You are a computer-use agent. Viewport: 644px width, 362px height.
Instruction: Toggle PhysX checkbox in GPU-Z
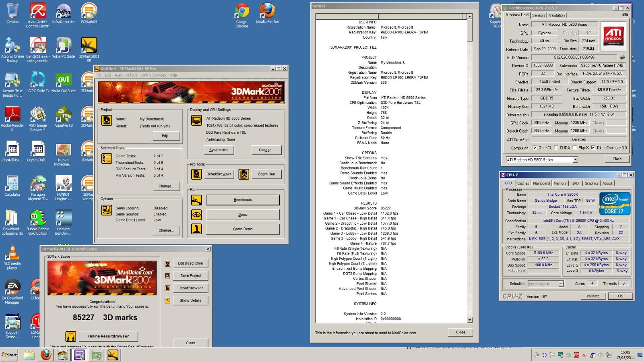coord(574,148)
